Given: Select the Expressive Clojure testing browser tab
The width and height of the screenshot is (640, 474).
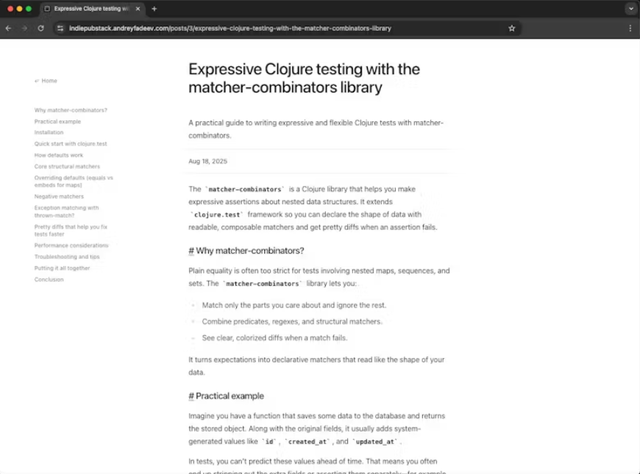Looking at the screenshot, I should tap(93, 9).
